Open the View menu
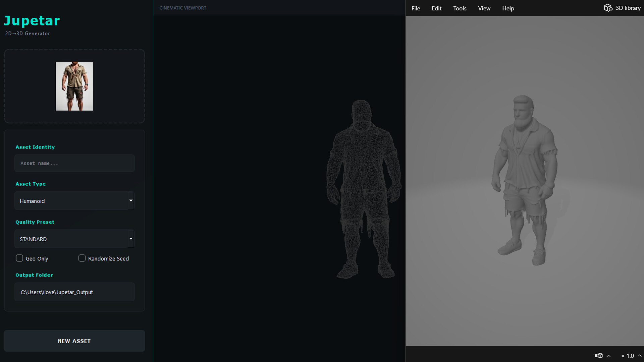Image resolution: width=644 pixels, height=362 pixels. click(x=484, y=8)
